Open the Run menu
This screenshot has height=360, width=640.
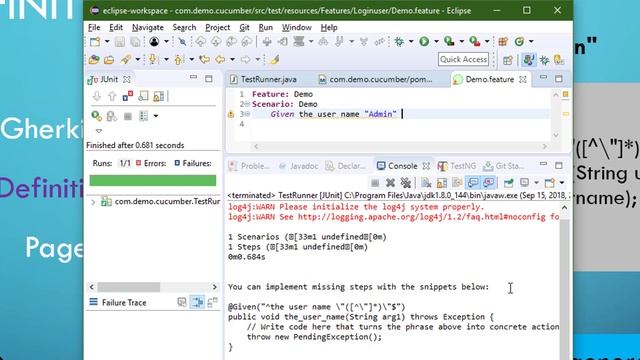pyautogui.click(x=266, y=27)
